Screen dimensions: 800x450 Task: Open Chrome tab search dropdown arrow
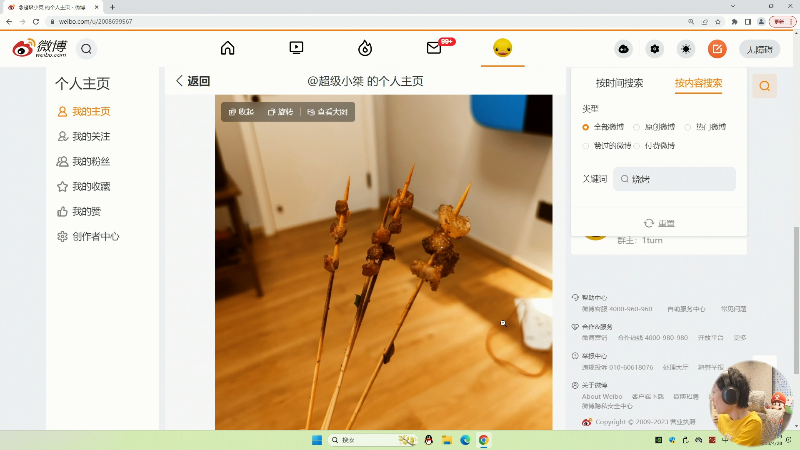733,6
